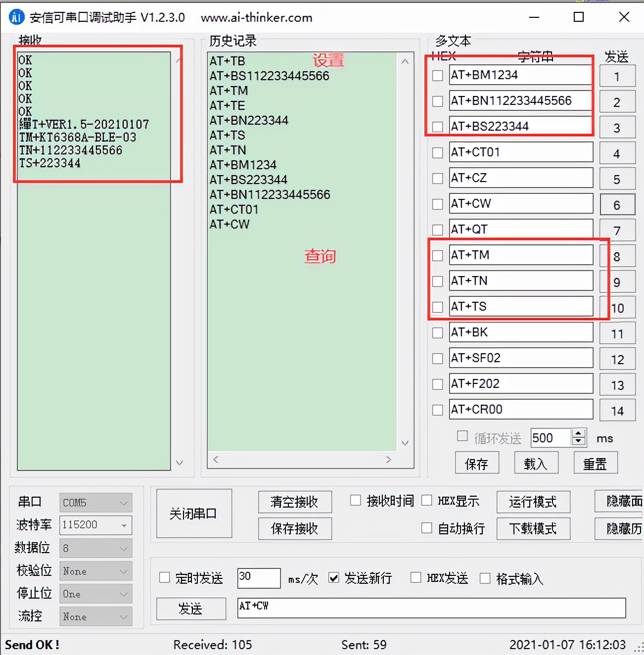Click the Ai-Thinker logo icon
The height and width of the screenshot is (655, 644).
click(16, 17)
